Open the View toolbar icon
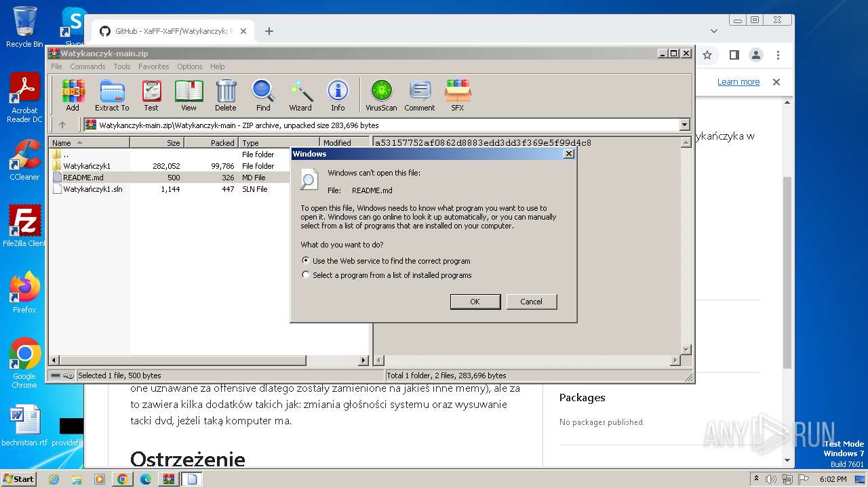Screen dimensions: 868x488 coord(189,95)
